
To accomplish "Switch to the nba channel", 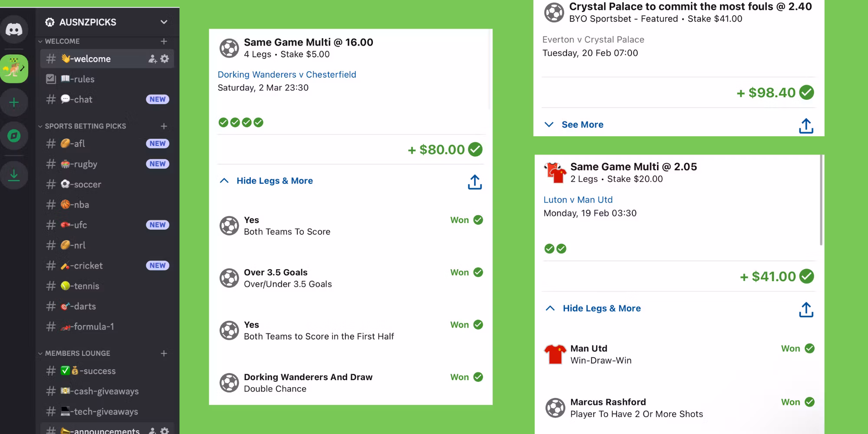I will 81,205.
